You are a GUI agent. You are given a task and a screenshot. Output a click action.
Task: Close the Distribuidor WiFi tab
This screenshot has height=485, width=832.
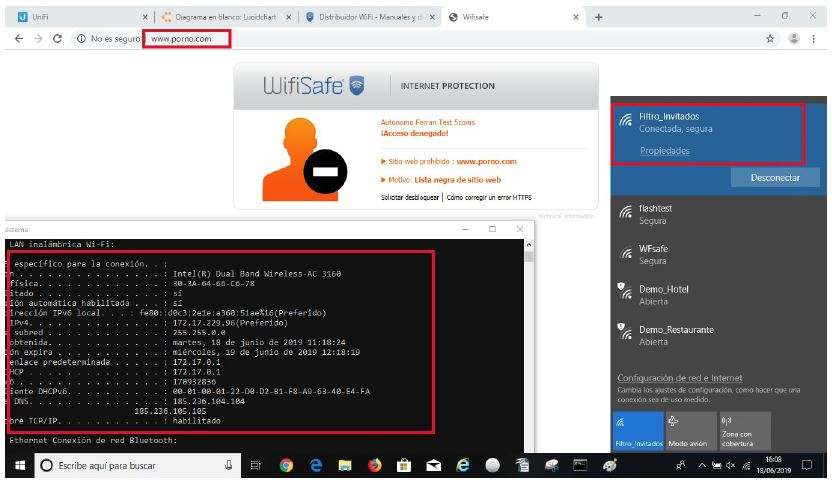point(432,17)
